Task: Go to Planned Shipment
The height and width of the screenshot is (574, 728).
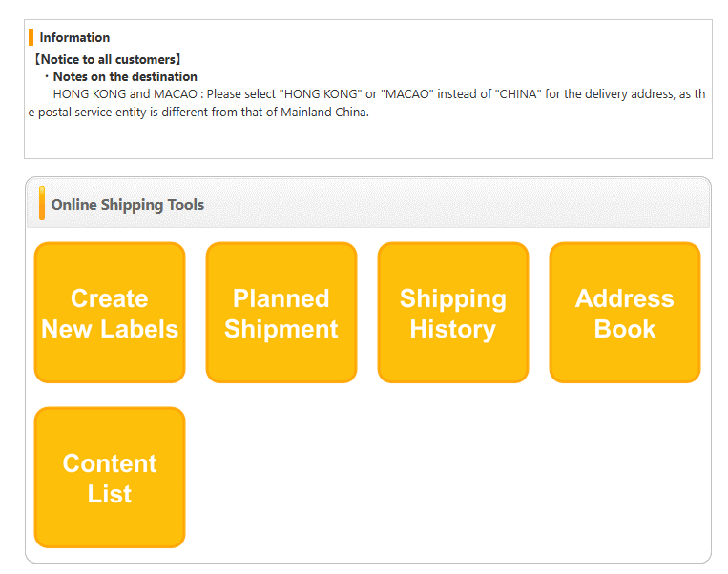Action: point(281,313)
